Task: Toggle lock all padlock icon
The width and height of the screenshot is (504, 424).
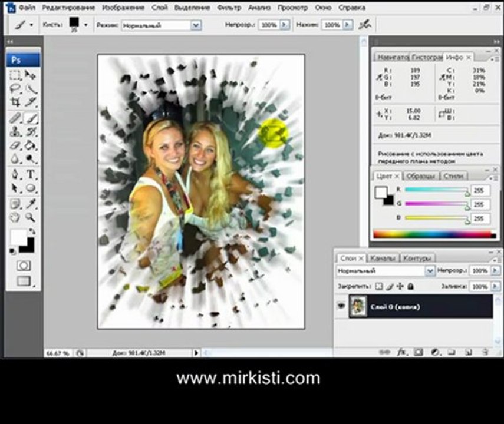Action: click(410, 286)
